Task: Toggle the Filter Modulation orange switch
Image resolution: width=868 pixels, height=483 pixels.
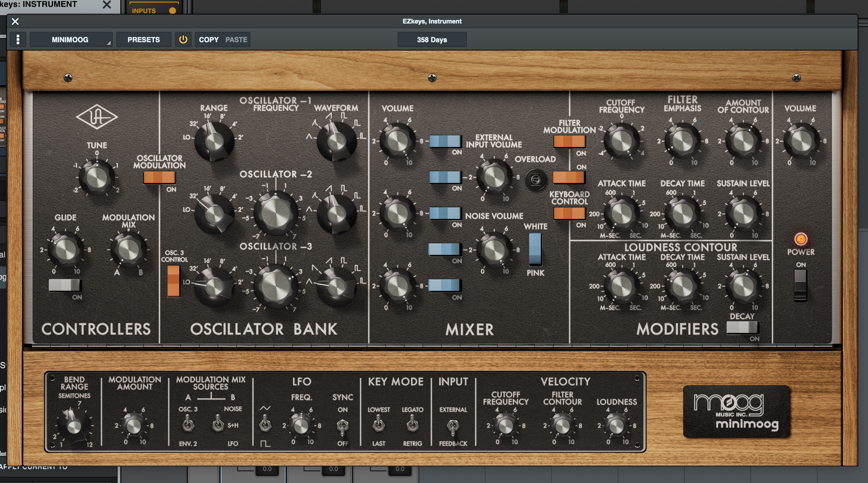Action: click(569, 141)
